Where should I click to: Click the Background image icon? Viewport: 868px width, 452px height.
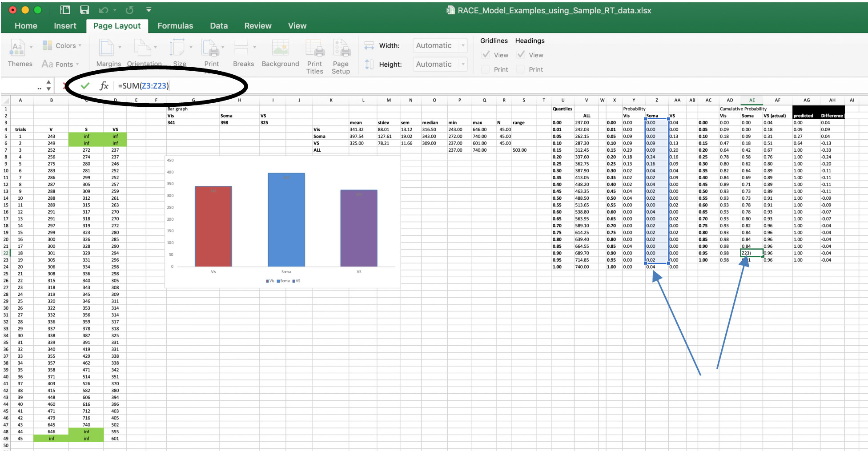coord(280,48)
